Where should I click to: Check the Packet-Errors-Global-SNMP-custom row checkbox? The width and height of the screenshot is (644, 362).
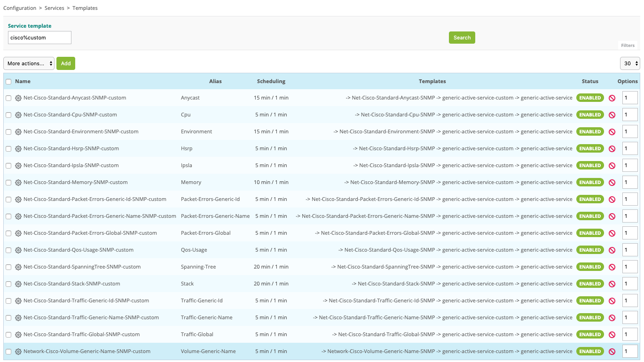(8, 233)
